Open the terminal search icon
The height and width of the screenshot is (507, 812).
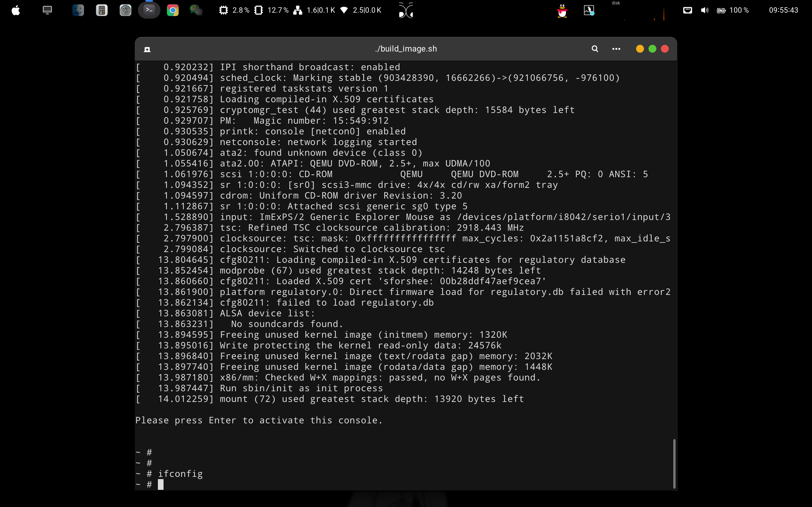pyautogui.click(x=595, y=49)
